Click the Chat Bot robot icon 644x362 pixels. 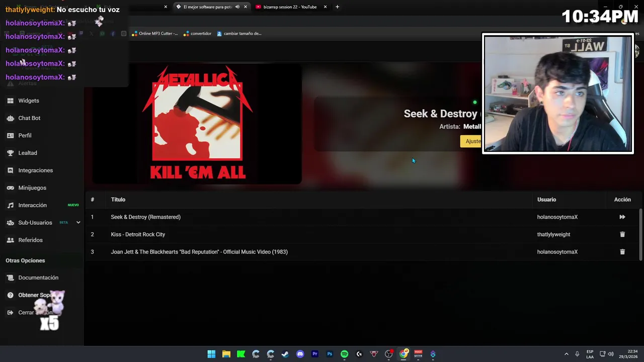(10, 118)
